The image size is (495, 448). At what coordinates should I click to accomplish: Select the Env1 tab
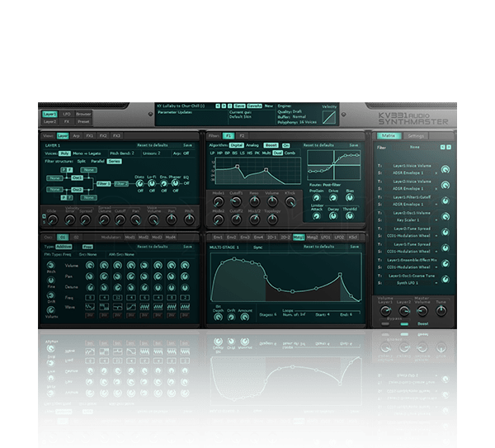[218, 237]
